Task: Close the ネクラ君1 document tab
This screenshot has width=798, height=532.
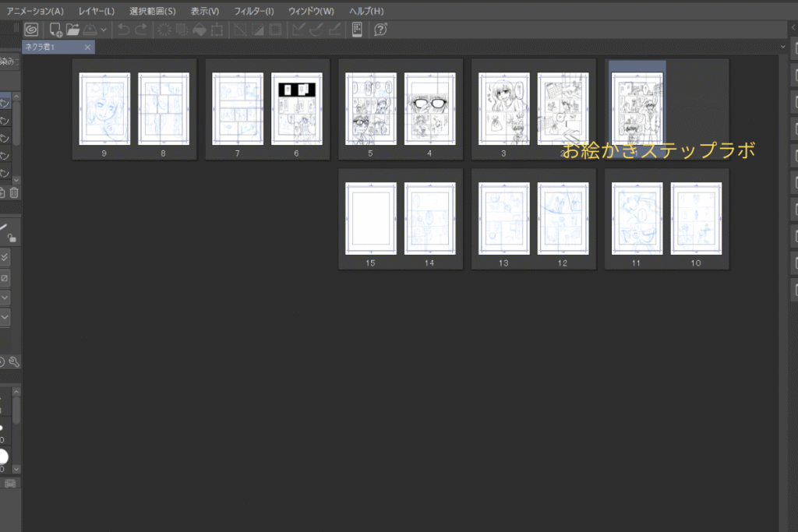Action: pos(87,48)
